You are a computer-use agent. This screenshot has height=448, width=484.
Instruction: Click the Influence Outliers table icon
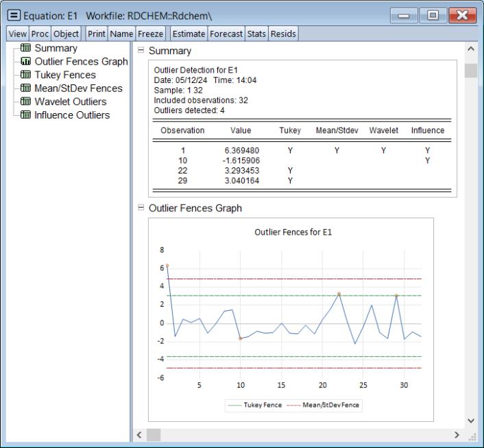tap(25, 115)
